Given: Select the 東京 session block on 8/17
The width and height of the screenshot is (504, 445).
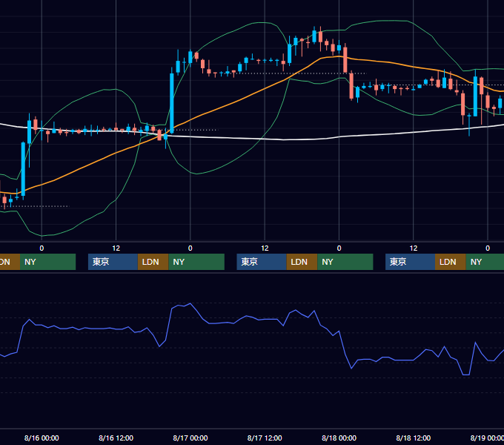Looking at the screenshot, I should point(262,262).
